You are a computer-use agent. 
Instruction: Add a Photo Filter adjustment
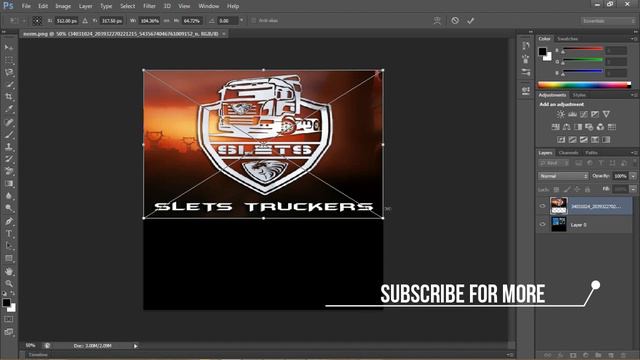coord(589,127)
